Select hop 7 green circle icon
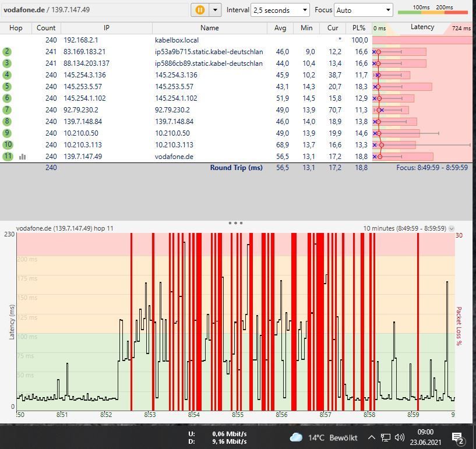This screenshot has width=476, height=449. pos(7,109)
